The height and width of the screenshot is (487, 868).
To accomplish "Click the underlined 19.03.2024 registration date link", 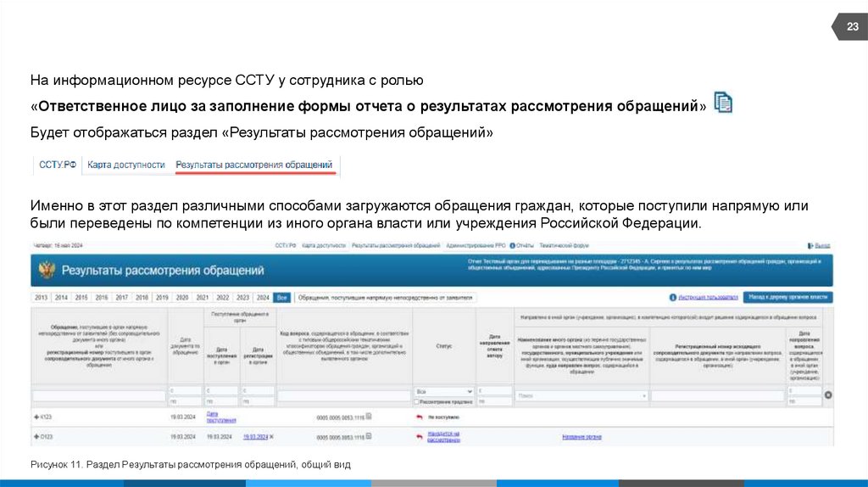I will [x=255, y=437].
